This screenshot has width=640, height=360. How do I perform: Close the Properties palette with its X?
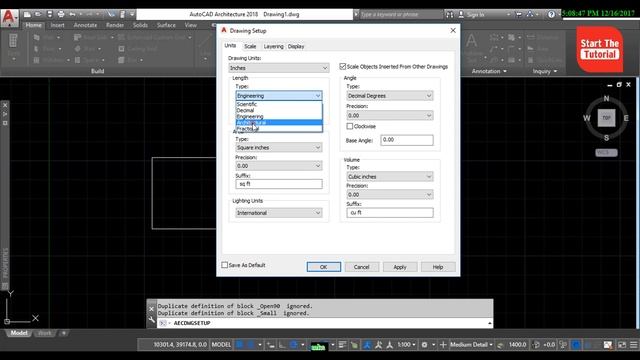pyautogui.click(x=5, y=105)
